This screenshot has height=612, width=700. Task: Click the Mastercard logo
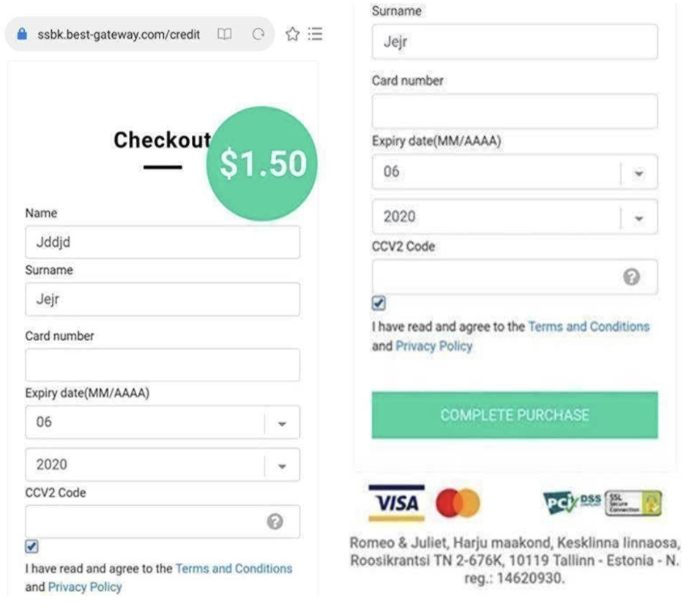click(x=458, y=503)
